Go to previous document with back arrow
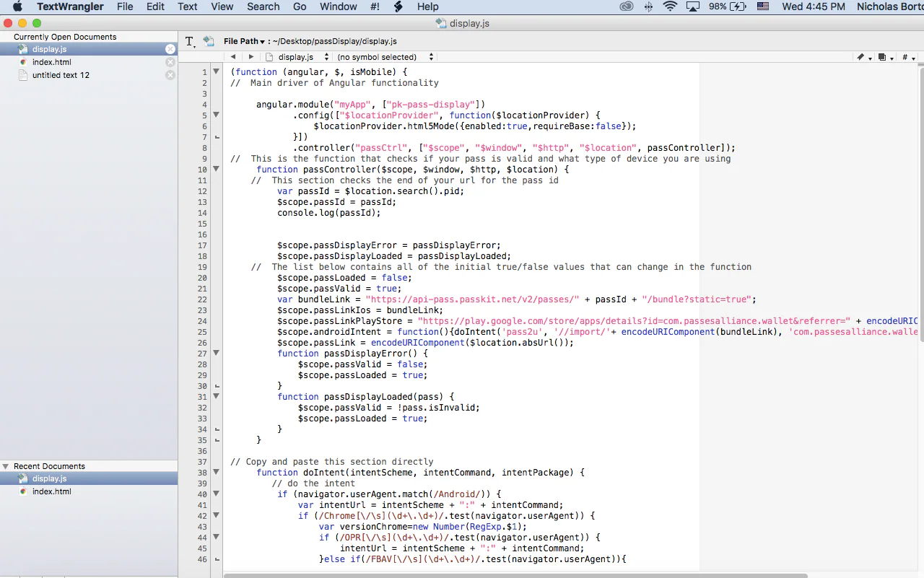The image size is (924, 578). coord(232,56)
